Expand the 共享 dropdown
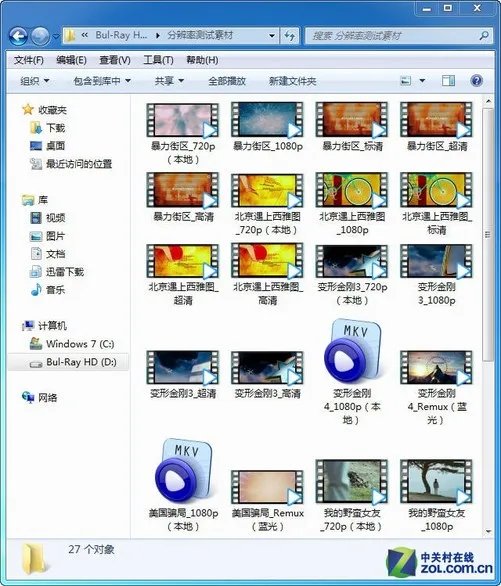The height and width of the screenshot is (586, 501). [169, 81]
